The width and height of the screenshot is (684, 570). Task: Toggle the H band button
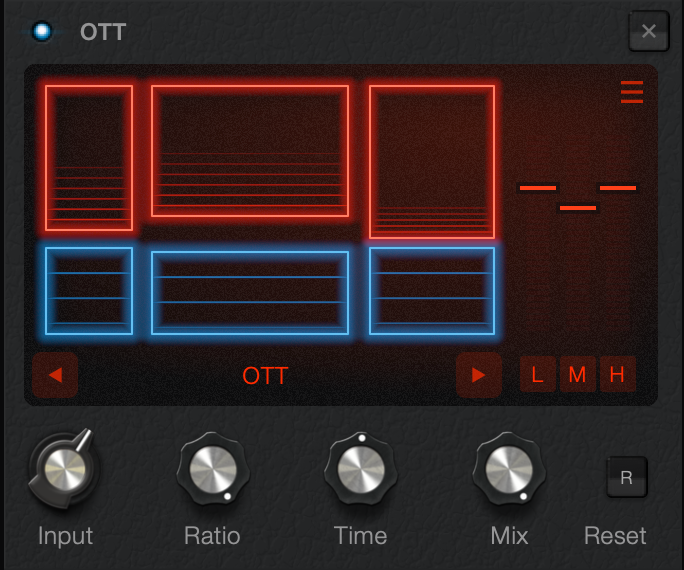618,374
